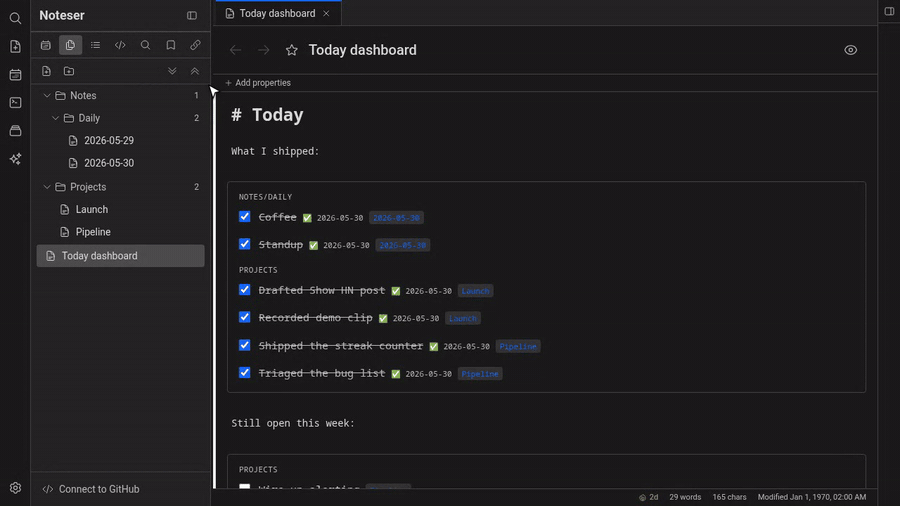Switch to the daily notes calendar view
The height and width of the screenshot is (506, 900).
click(45, 45)
